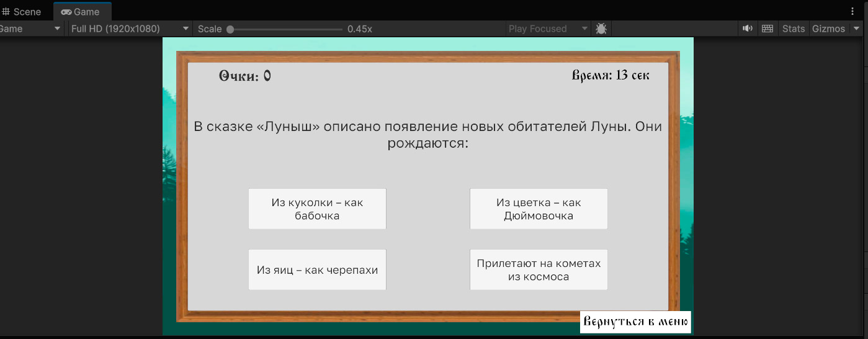
Task: Toggle Gizmos display in Game view
Action: 828,29
